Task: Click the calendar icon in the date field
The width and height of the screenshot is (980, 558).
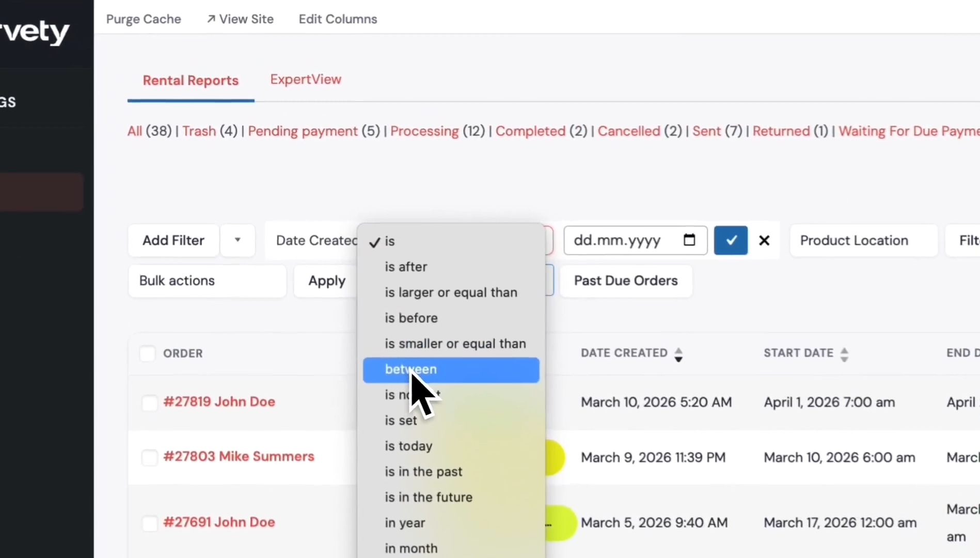Action: tap(689, 240)
